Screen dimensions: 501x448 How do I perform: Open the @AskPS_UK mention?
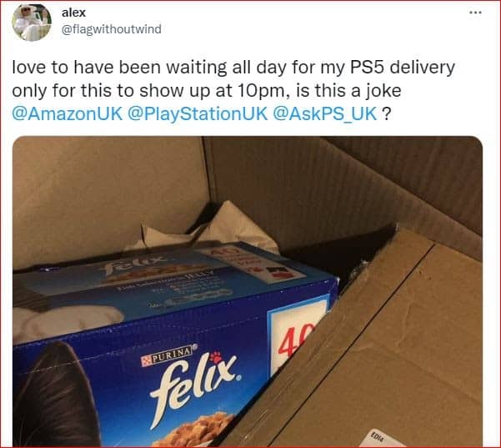(x=325, y=113)
